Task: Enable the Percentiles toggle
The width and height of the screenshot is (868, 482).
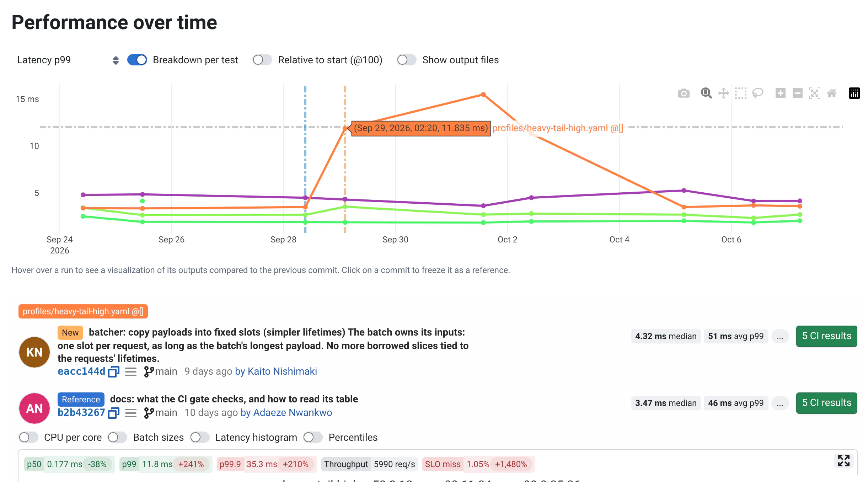Action: pos(313,437)
